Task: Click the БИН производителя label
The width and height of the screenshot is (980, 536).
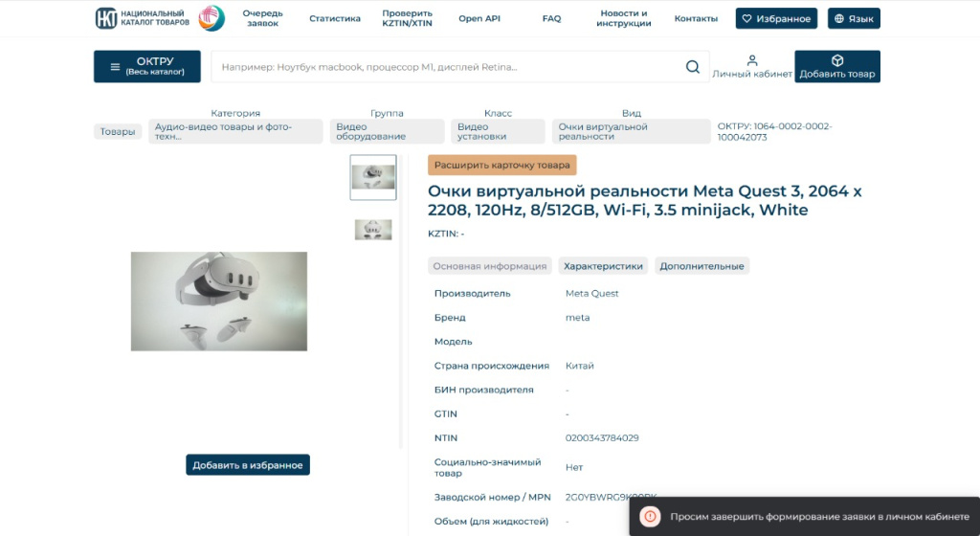Action: (x=483, y=390)
